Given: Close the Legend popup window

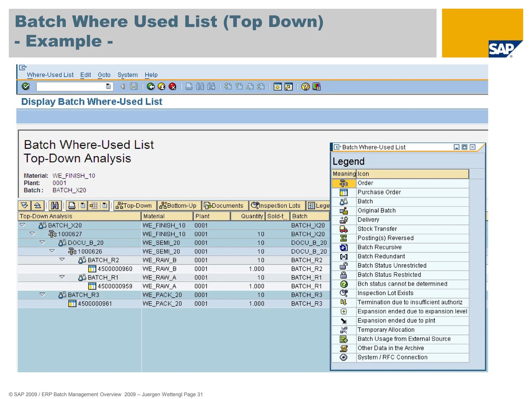Looking at the screenshot, I should (473, 147).
